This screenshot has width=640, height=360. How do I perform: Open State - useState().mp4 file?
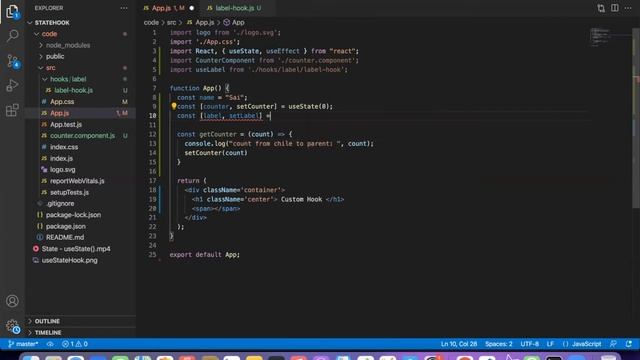pos(76,249)
